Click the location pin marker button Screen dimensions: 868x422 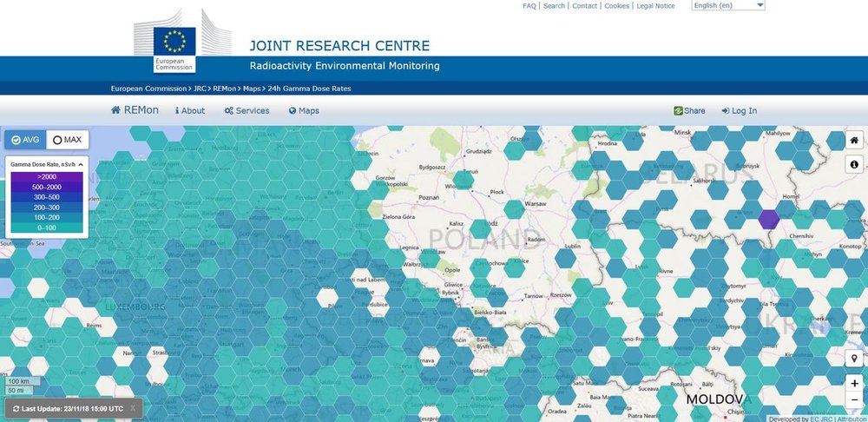tap(854, 359)
